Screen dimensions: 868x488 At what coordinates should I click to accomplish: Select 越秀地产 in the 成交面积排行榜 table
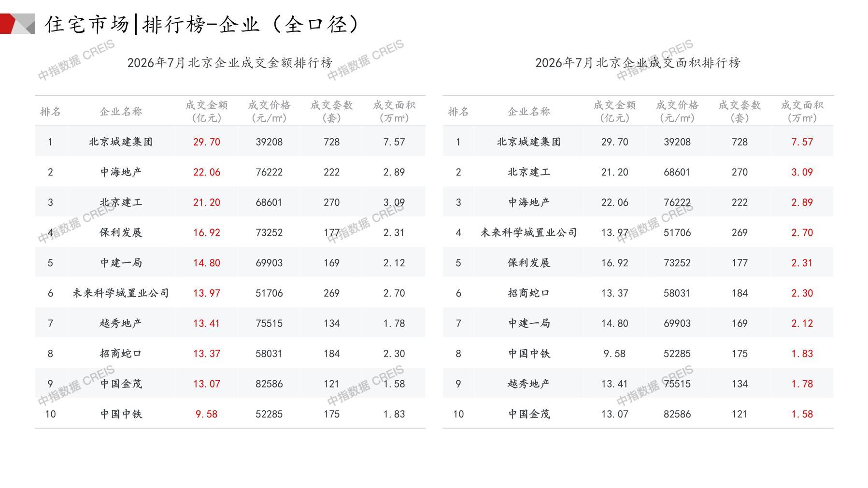tap(529, 384)
